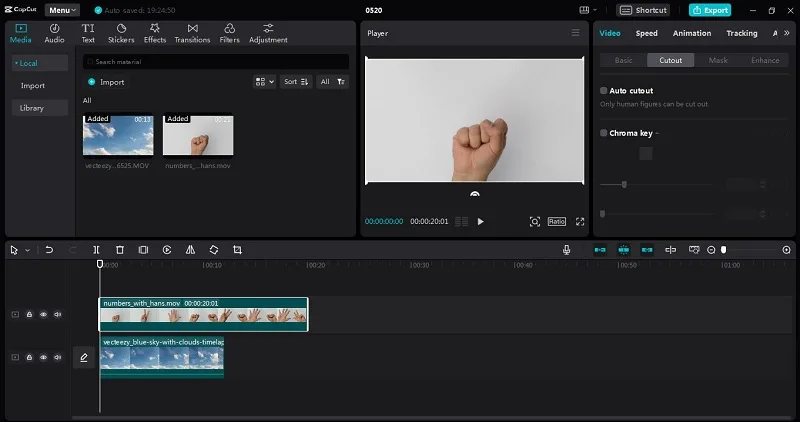Viewport: 800px width, 422px height.
Task: Click the timeline zoom slider handle
Action: point(723,250)
